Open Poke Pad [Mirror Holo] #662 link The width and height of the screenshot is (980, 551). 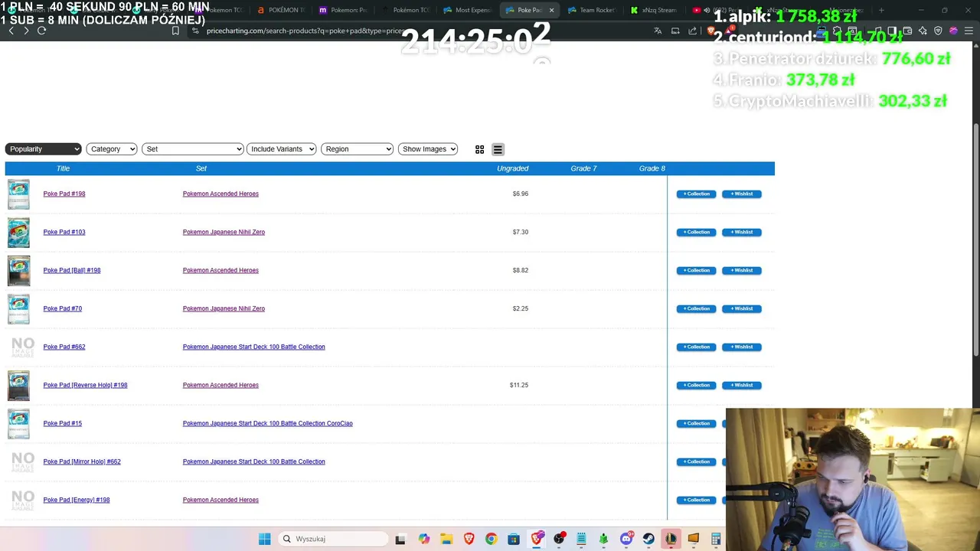82,461
